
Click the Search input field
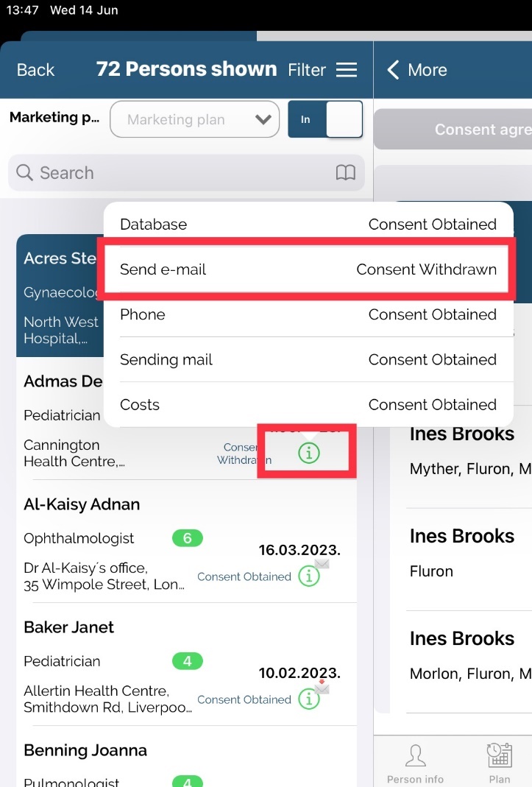pos(177,173)
